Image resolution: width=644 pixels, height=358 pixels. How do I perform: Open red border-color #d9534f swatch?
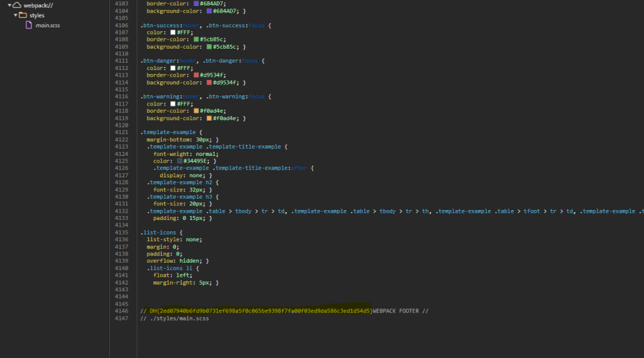click(196, 75)
